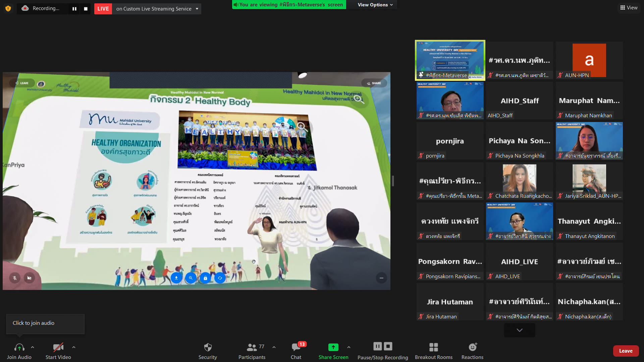Click the divider handle between screen and gallery
The width and height of the screenshot is (644, 362).
393,181
